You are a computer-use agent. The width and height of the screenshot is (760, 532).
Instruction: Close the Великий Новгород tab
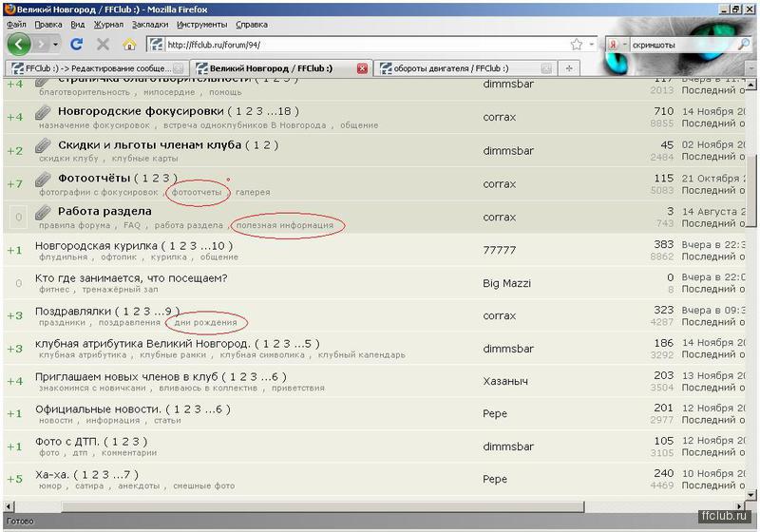362,68
